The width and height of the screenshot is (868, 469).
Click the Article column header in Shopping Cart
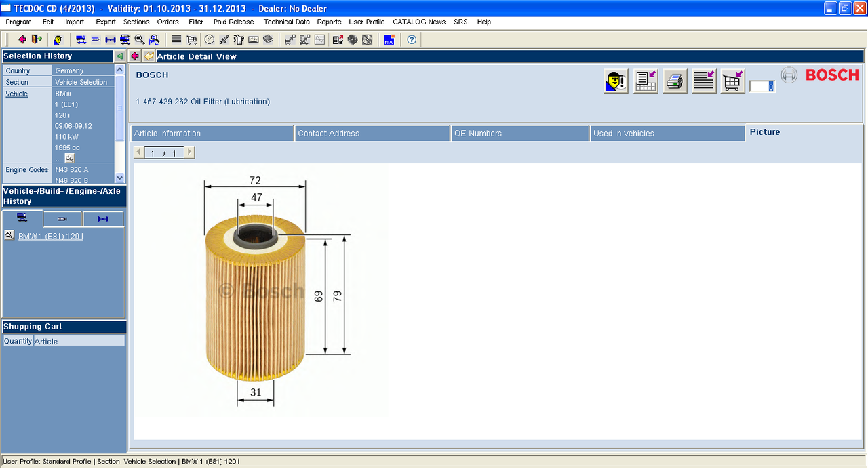click(x=79, y=341)
